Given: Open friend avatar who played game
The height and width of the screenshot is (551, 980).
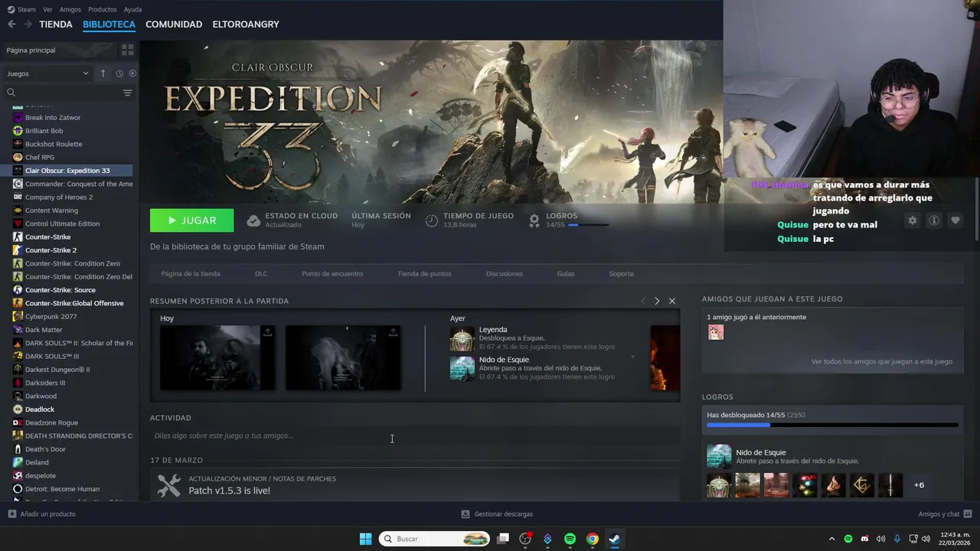Looking at the screenshot, I should 716,332.
